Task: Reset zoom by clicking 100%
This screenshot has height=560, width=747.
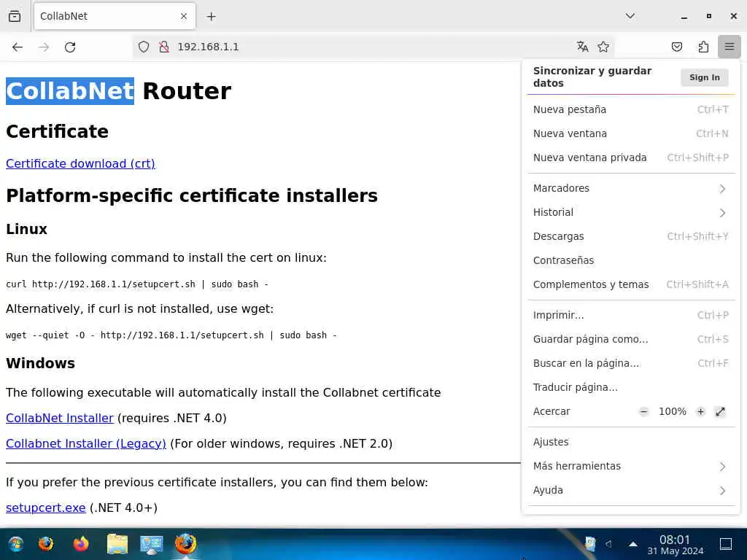Action: coord(672,411)
